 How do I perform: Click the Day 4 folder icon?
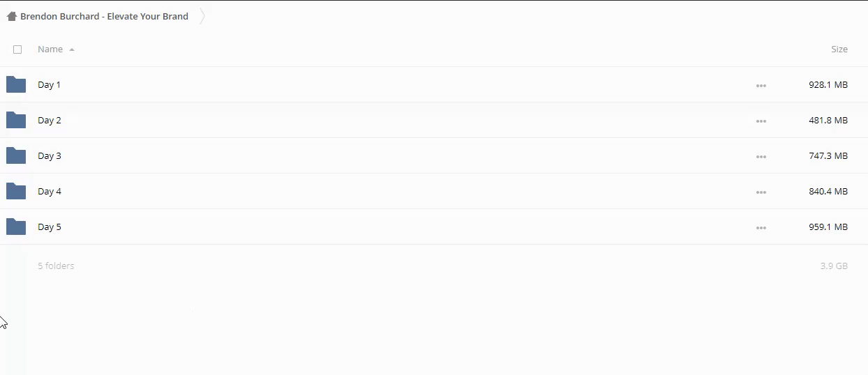coord(16,191)
